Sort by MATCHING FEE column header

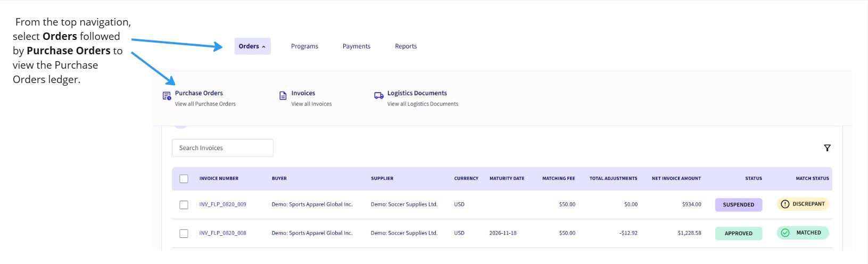[x=559, y=179]
